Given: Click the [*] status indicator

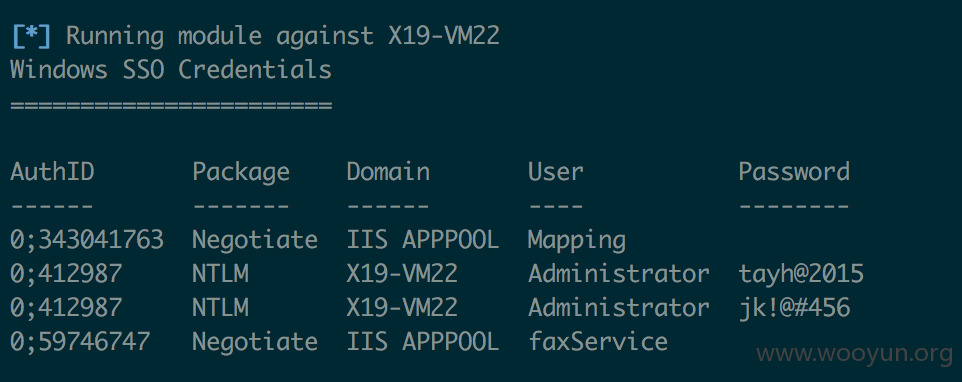Looking at the screenshot, I should point(31,36).
